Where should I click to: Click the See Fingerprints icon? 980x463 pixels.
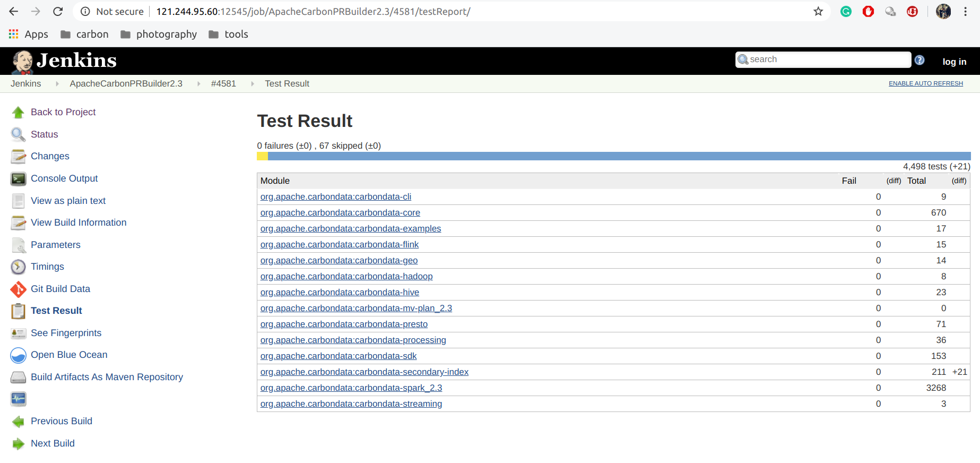(x=19, y=333)
